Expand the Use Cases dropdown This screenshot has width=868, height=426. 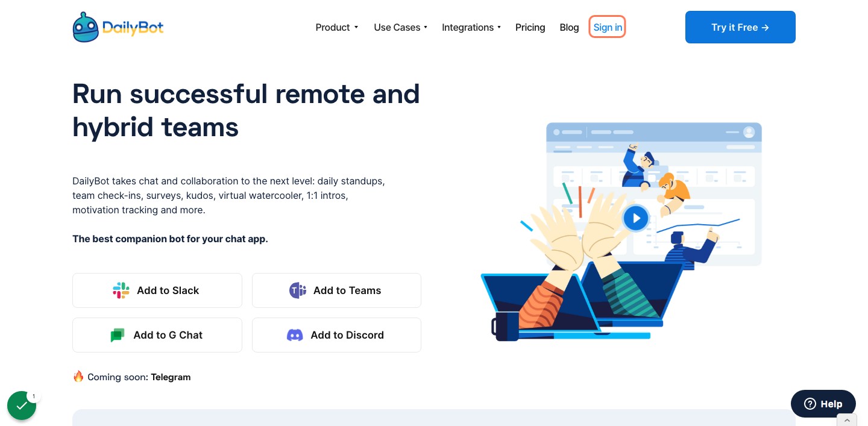coord(401,27)
